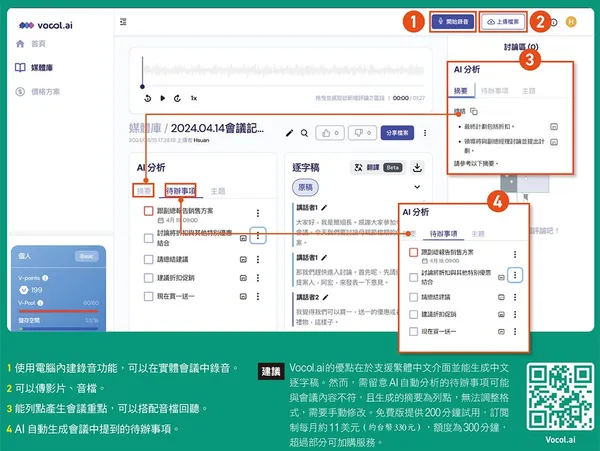Image resolution: width=600 pixels, height=451 pixels.
Task: Click the comment icon for 現在買一送一
Action: click(243, 296)
